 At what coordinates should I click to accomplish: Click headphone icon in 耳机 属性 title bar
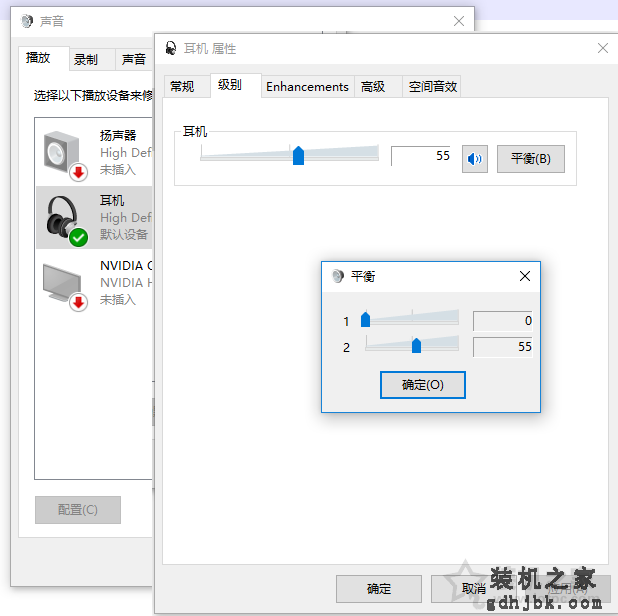[171, 48]
